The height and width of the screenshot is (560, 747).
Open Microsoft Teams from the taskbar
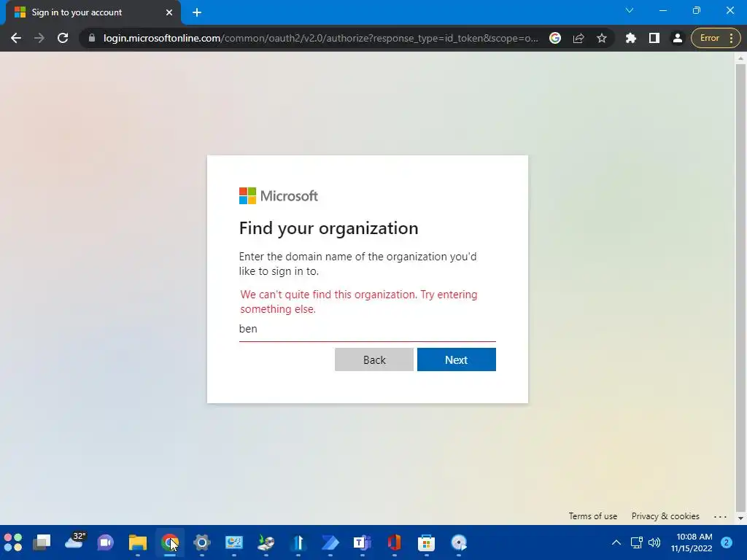tap(362, 542)
